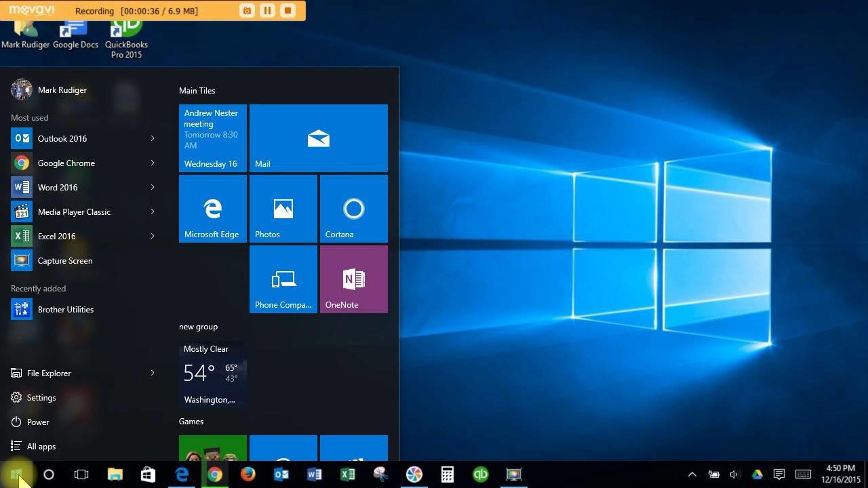Show hidden system tray icons
This screenshot has width=868, height=488.
(692, 474)
